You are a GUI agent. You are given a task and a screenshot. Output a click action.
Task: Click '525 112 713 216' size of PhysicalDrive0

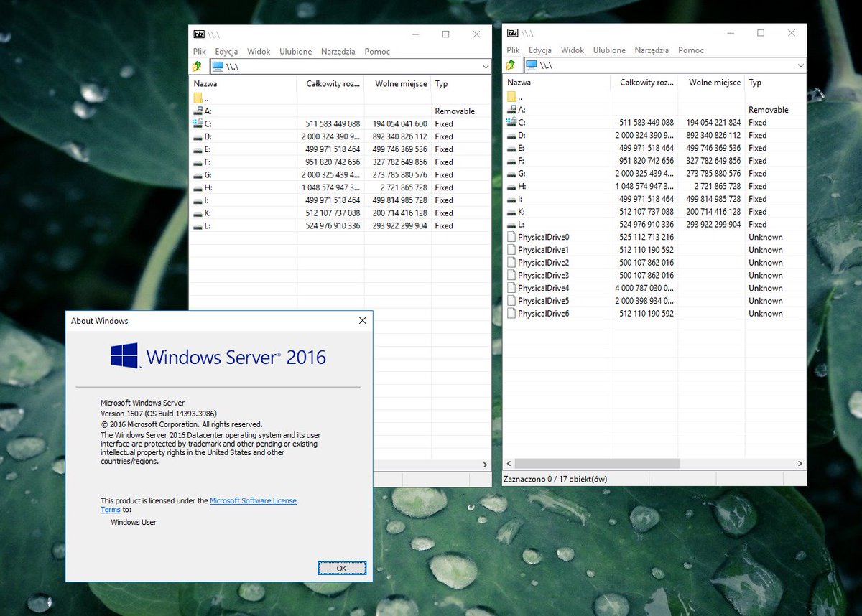click(x=646, y=237)
